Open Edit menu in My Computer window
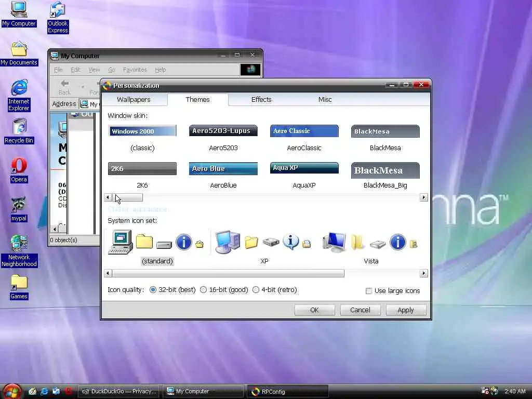Screen dimensions: 532x399 point(75,70)
